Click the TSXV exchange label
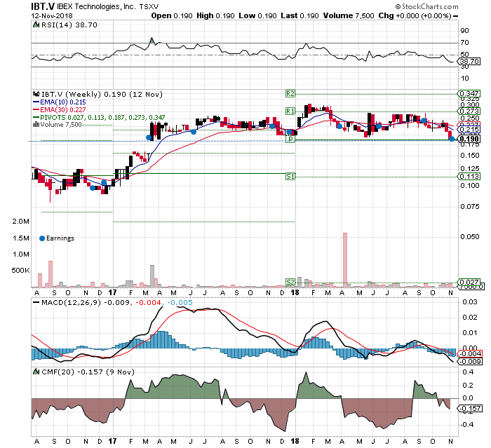The width and height of the screenshot is (491, 448). pos(149,6)
